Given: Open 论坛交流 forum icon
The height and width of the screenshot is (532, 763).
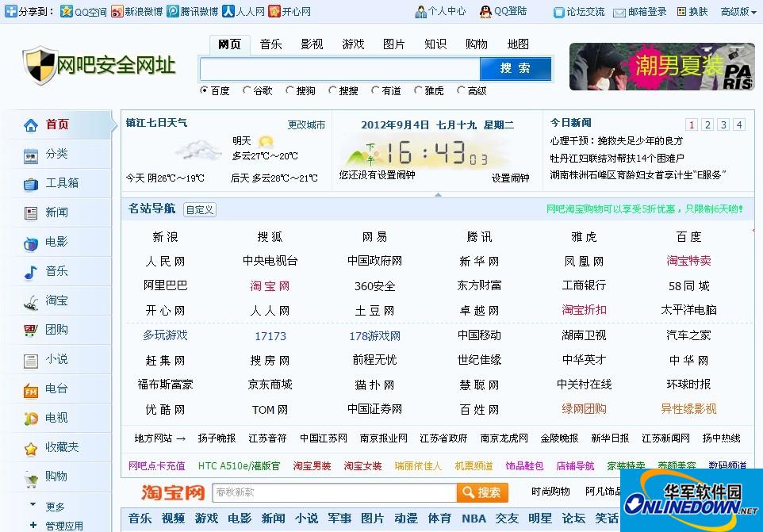Looking at the screenshot, I should click(x=558, y=12).
